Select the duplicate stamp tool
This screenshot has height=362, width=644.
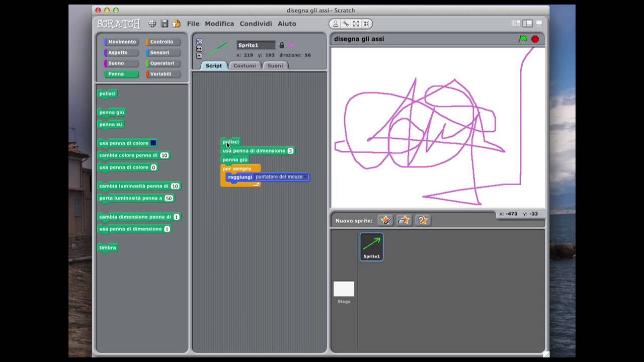tap(336, 24)
